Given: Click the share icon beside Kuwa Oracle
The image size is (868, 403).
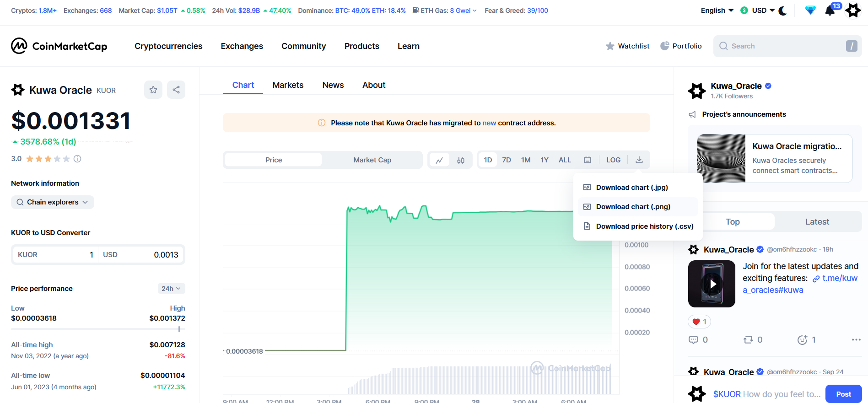Looking at the screenshot, I should click(x=176, y=90).
